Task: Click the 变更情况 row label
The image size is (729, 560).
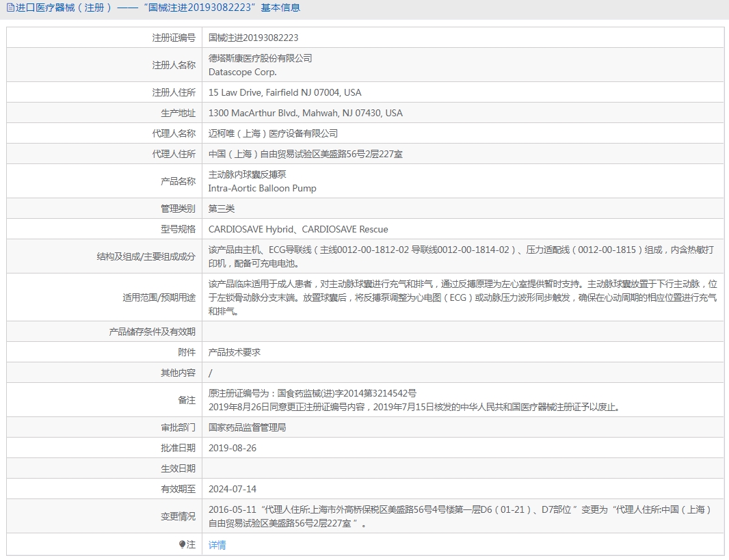Action: (x=178, y=516)
